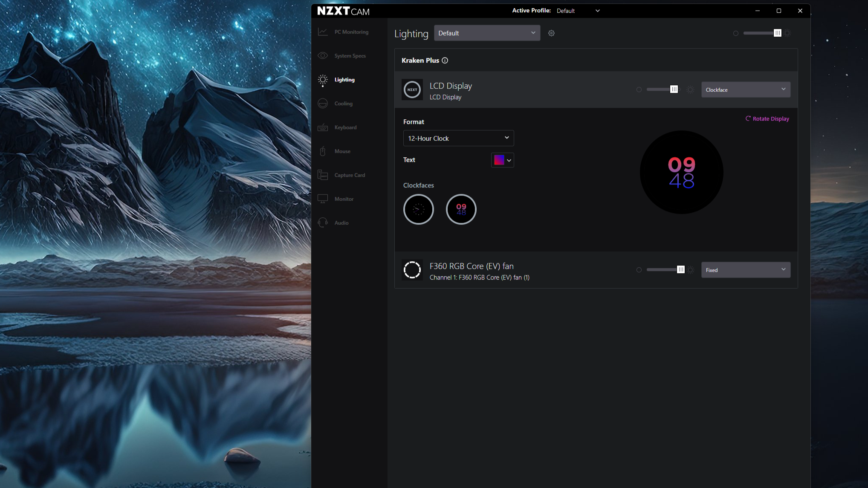Click the Capture Card label
Screen dimensions: 868x488
click(350, 175)
